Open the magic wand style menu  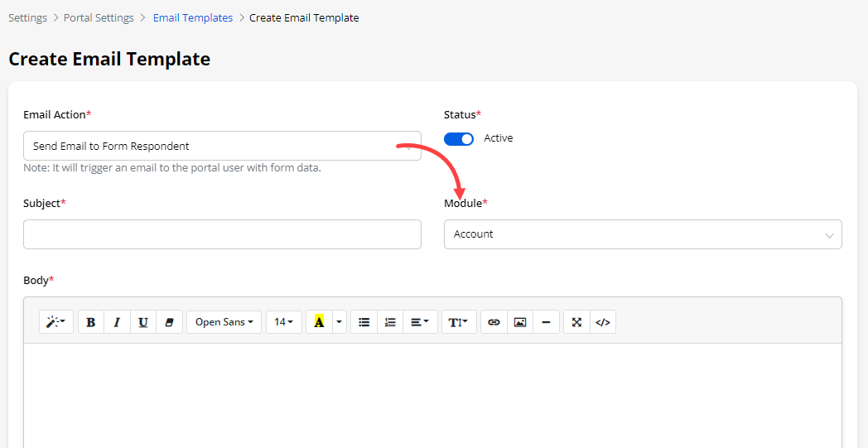tap(56, 322)
